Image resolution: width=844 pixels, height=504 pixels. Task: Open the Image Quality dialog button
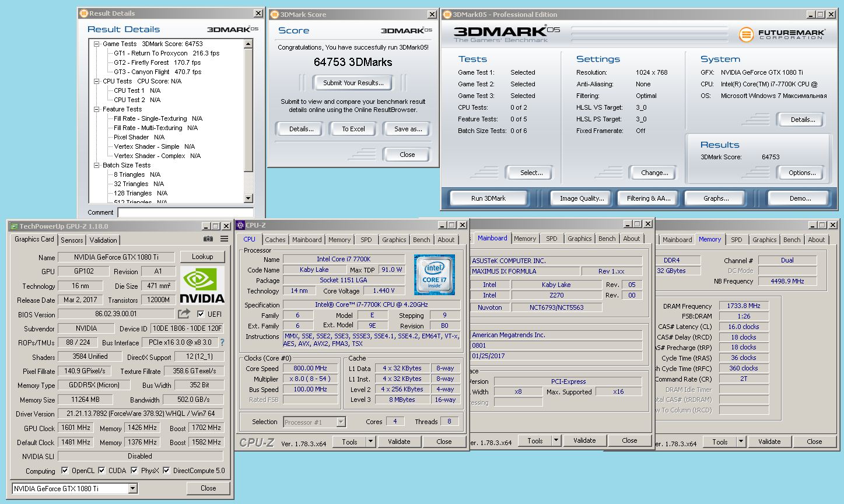click(x=582, y=198)
